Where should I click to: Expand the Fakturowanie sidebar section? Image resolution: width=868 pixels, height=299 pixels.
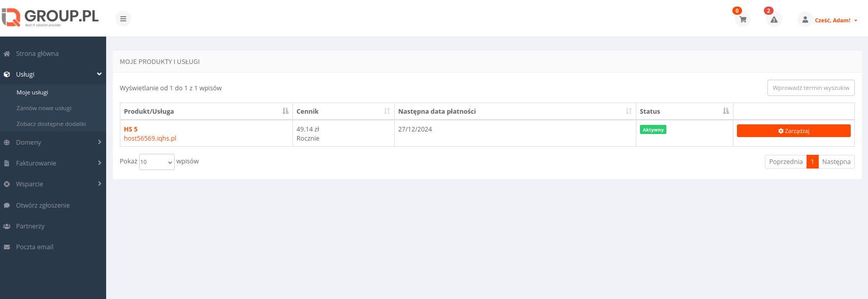53,163
